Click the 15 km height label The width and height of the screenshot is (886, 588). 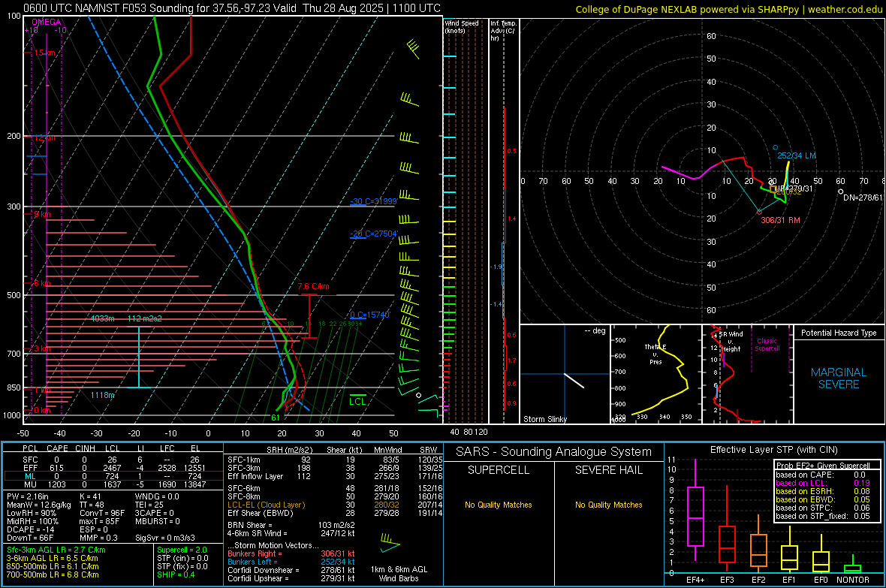coord(44,53)
